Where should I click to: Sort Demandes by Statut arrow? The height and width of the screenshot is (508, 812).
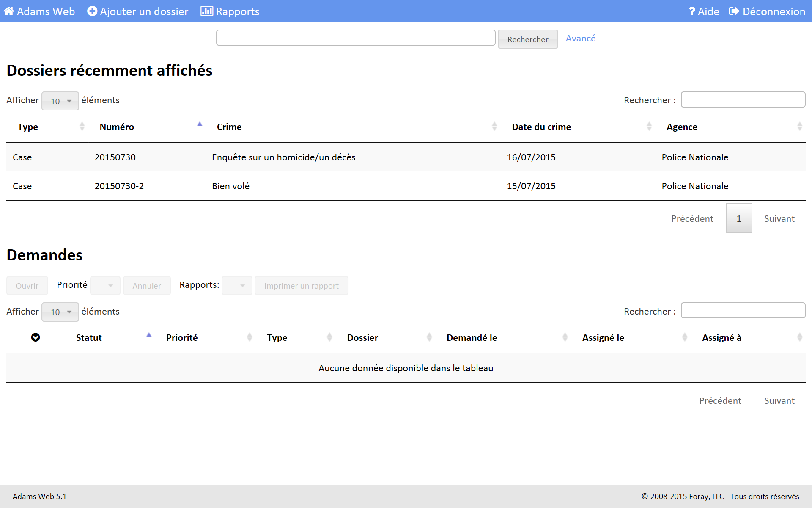point(149,335)
